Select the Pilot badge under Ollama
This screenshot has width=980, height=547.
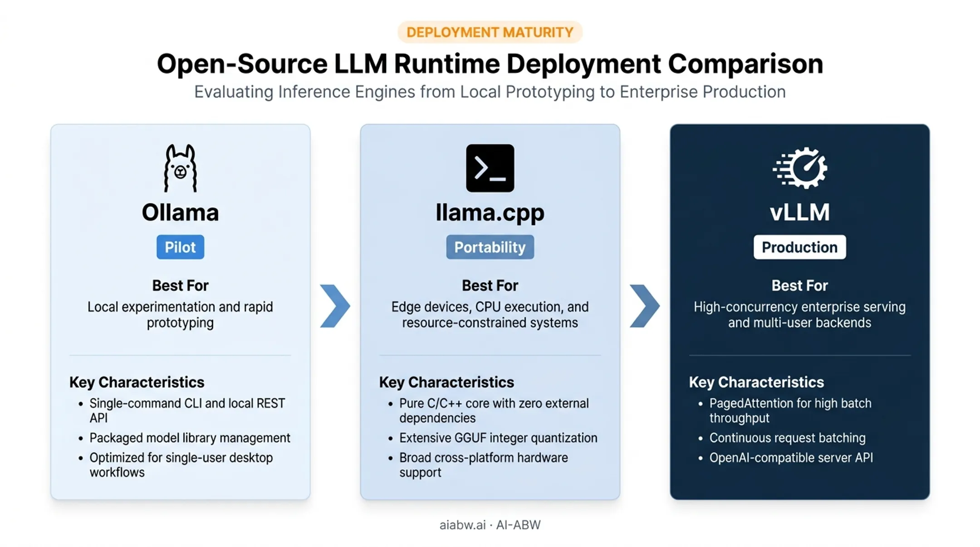coord(180,247)
